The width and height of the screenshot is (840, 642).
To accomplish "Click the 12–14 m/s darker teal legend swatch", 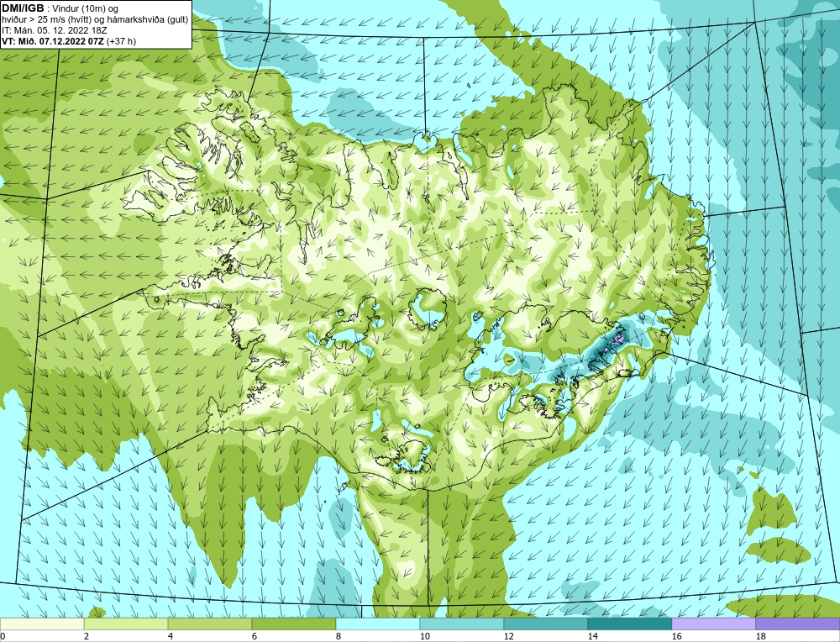I will (x=546, y=624).
